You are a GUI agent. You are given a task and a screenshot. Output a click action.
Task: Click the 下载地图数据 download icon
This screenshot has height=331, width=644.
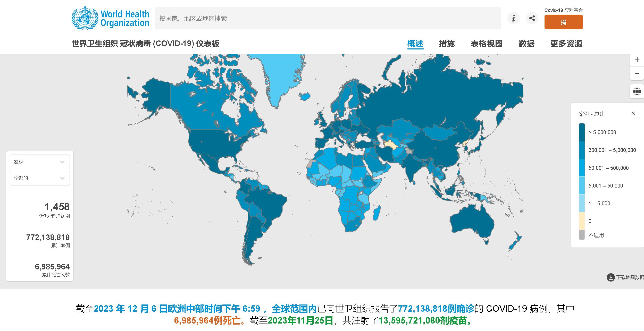tap(611, 277)
